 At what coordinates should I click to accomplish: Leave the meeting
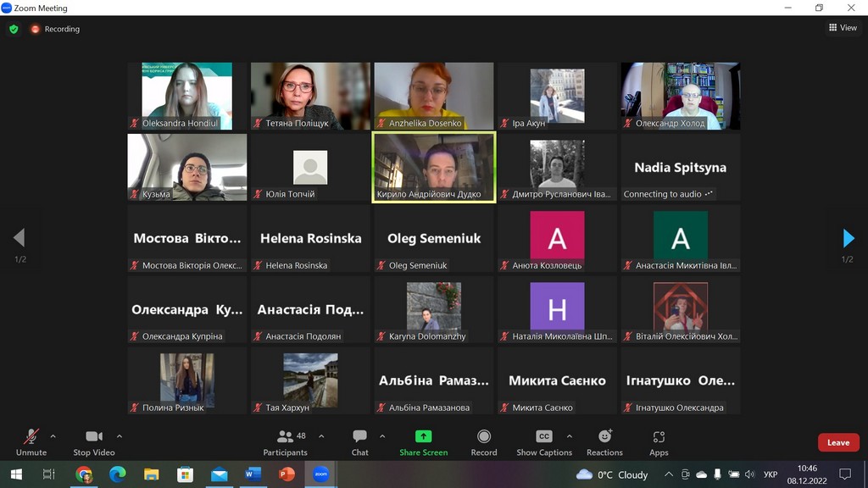point(837,442)
